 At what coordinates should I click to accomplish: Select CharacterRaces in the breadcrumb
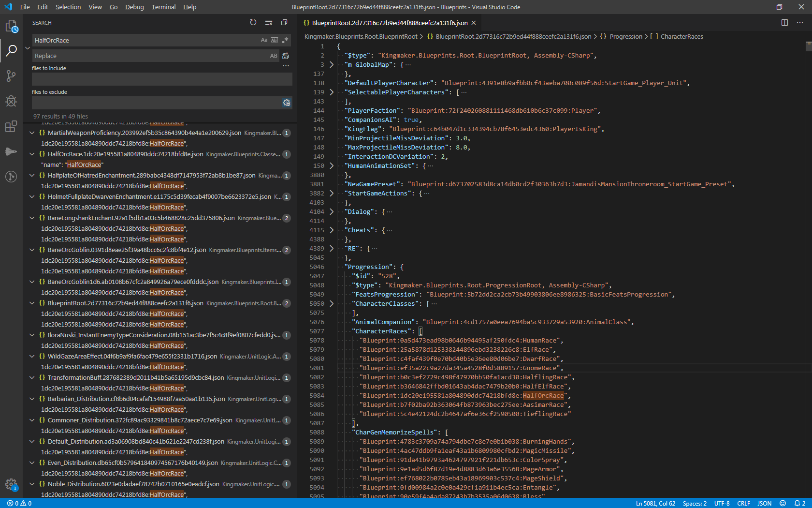click(682, 36)
